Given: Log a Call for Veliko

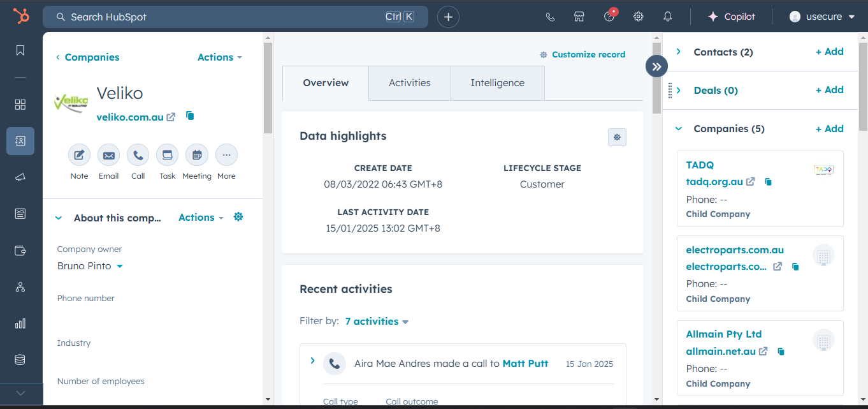Looking at the screenshot, I should 138,155.
